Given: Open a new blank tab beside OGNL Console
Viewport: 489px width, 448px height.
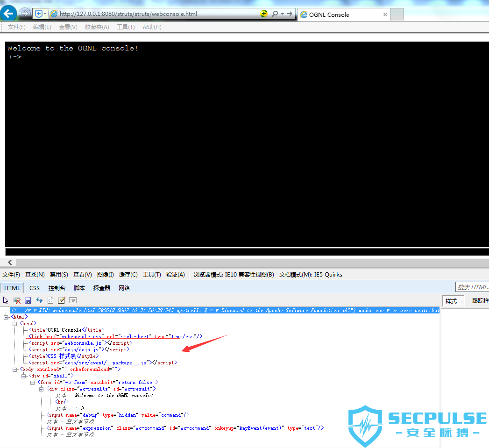Looking at the screenshot, I should (397, 14).
